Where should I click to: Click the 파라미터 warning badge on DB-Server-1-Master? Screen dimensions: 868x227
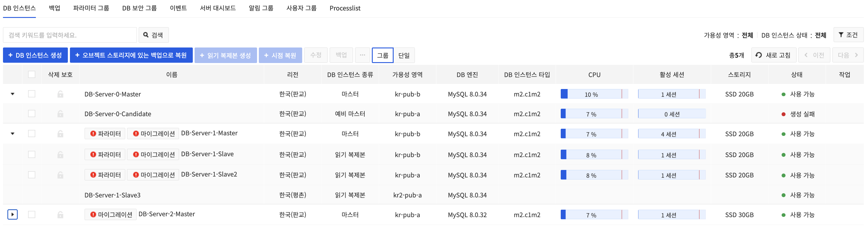[x=105, y=134]
